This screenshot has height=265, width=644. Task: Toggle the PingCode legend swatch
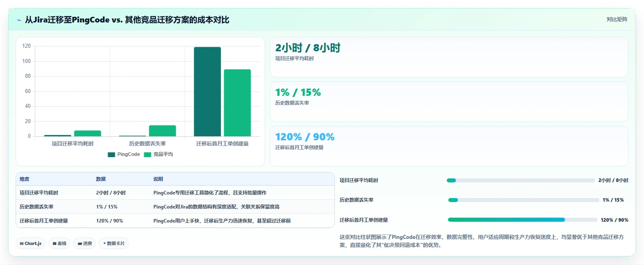(111, 155)
